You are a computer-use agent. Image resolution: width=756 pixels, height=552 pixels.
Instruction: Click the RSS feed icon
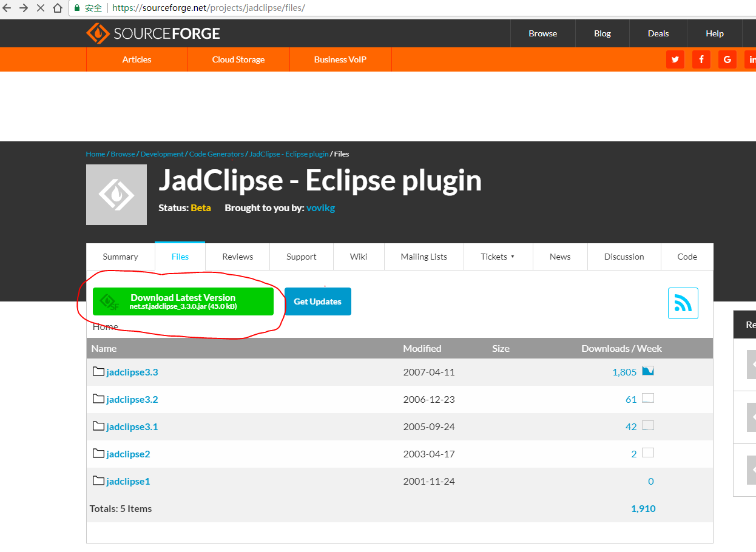pos(683,303)
